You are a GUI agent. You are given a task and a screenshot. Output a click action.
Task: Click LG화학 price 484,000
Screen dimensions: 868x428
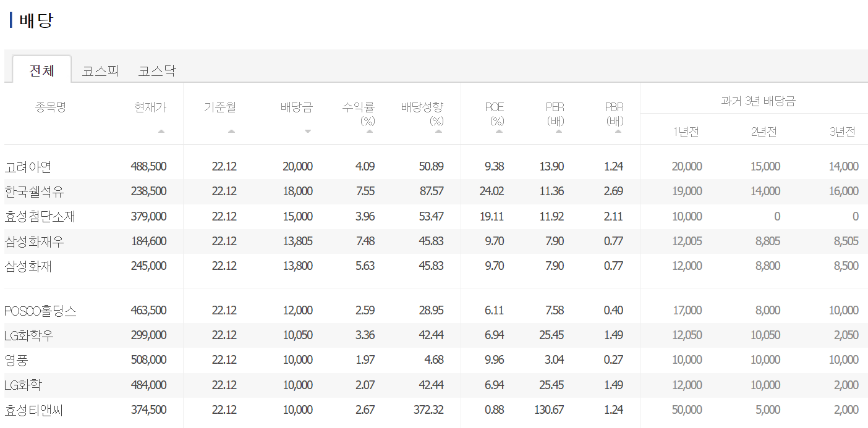click(148, 385)
